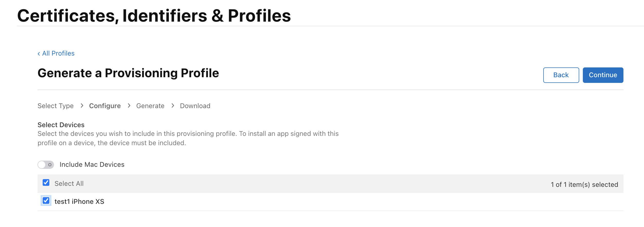This screenshot has width=644, height=227.
Task: Click the back chevron beside All Profiles
Action: click(x=39, y=54)
